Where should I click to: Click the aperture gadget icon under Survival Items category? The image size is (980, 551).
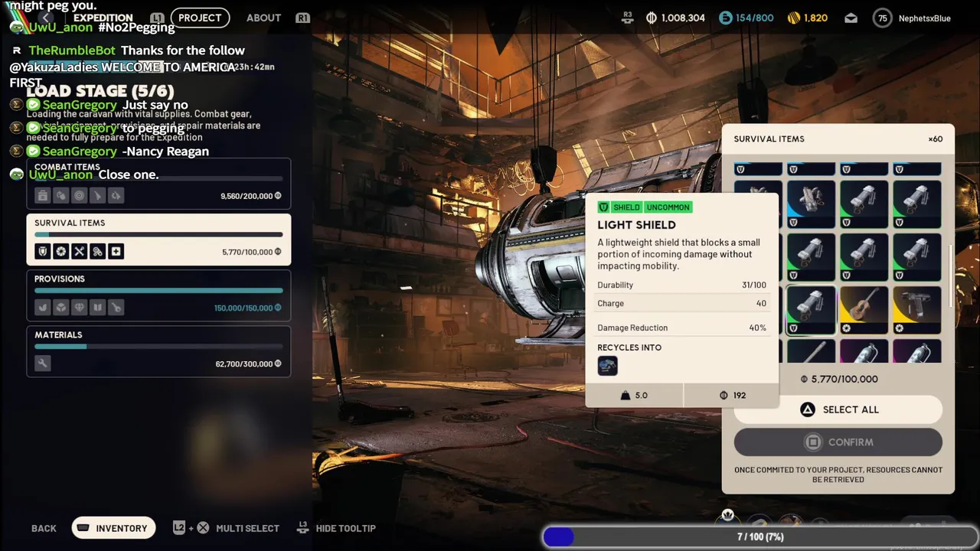(61, 252)
